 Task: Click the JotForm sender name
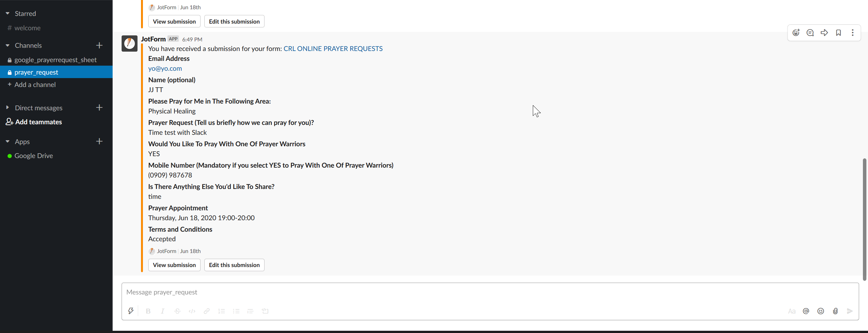(x=153, y=39)
